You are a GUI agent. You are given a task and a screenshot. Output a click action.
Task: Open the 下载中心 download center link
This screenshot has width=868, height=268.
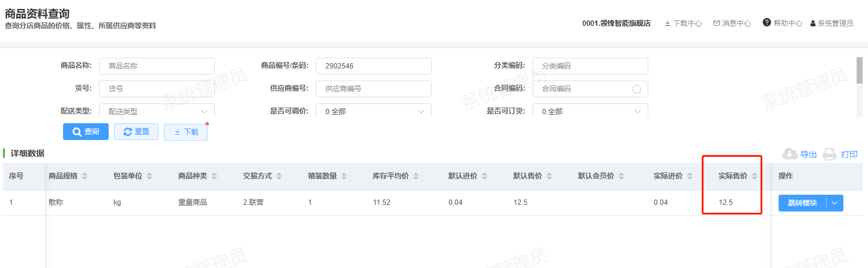pos(683,23)
